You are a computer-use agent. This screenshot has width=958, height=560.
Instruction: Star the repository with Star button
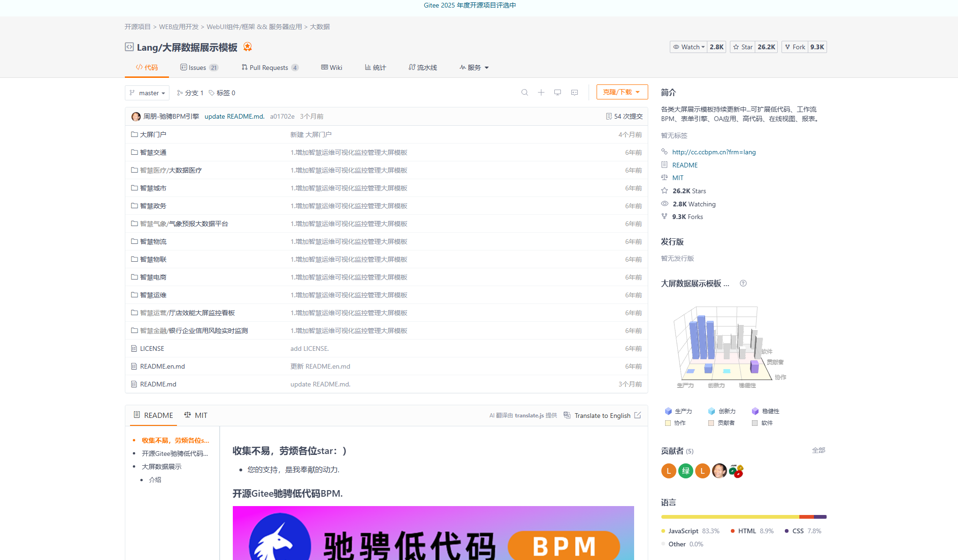click(743, 47)
